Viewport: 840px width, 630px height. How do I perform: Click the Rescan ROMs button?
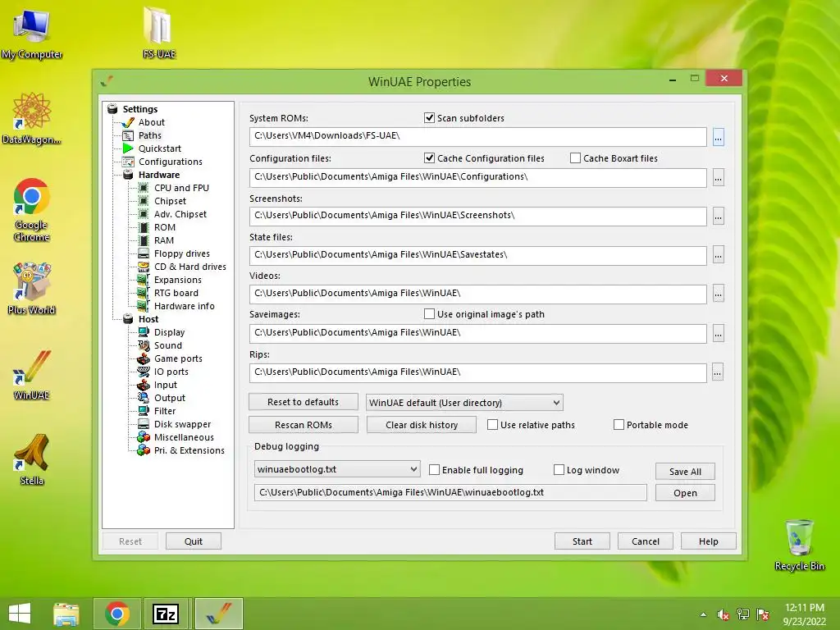[x=304, y=425]
